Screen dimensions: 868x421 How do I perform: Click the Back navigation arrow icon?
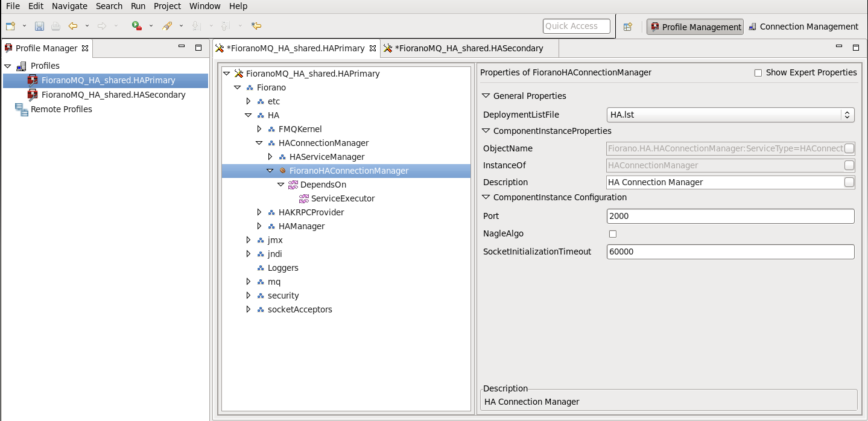coord(73,26)
